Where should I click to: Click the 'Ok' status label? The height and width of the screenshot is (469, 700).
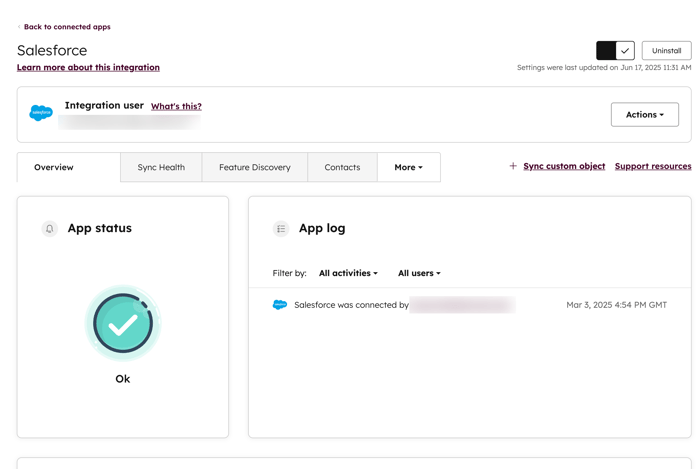pos(123,379)
